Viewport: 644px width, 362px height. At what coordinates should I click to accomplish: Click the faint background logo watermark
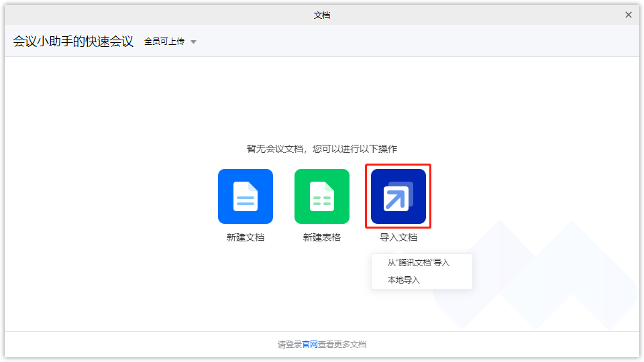tap(537, 275)
